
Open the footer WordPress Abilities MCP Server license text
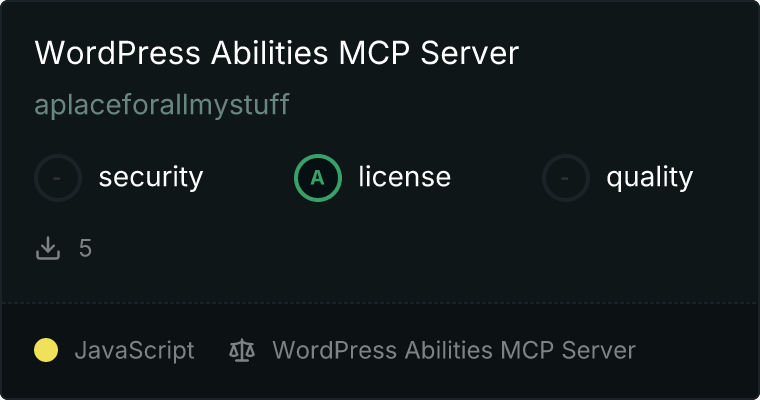click(454, 351)
